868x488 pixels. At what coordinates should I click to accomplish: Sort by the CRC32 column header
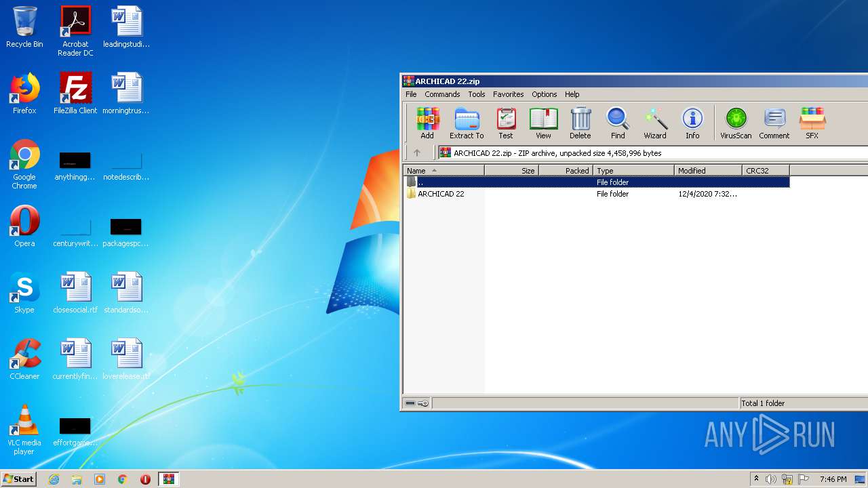click(766, 171)
